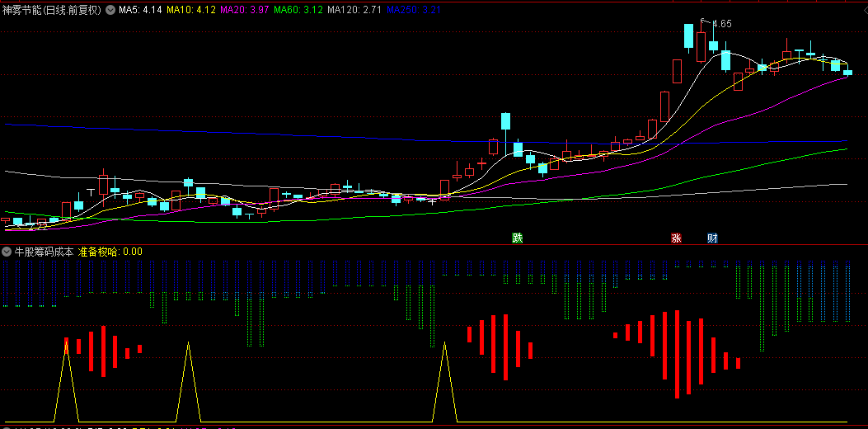Click the MA5: 4.14 label
This screenshot has width=868, height=429.
(140, 9)
